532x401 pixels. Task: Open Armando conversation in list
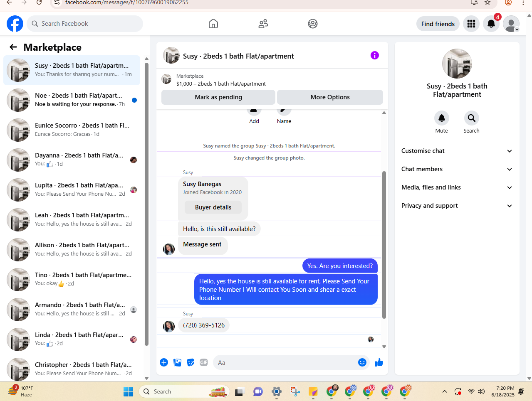pyautogui.click(x=72, y=310)
